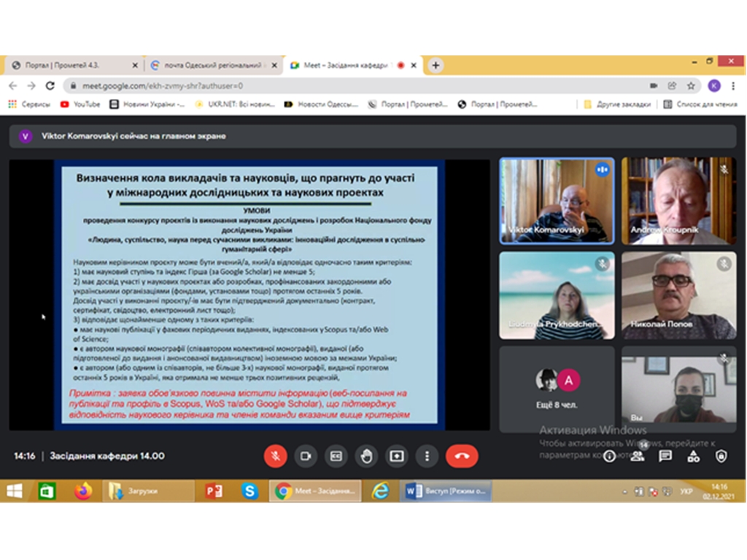Open taskbar clock showing 14:16

point(719,491)
